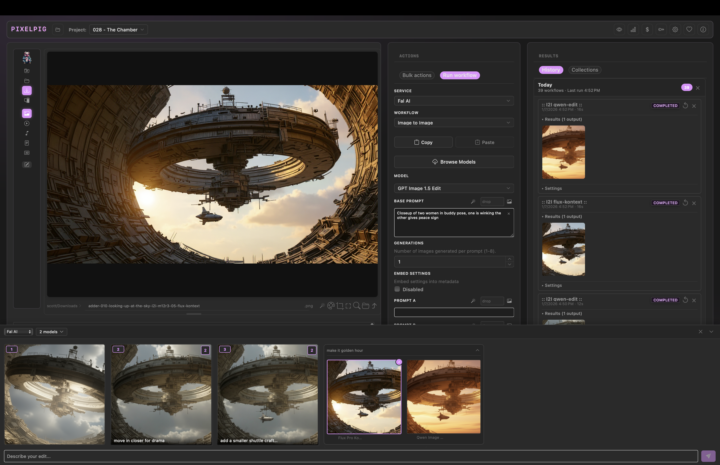Open the Service dropdown showing Fal AI
Image resolution: width=720 pixels, height=465 pixels.
point(454,101)
